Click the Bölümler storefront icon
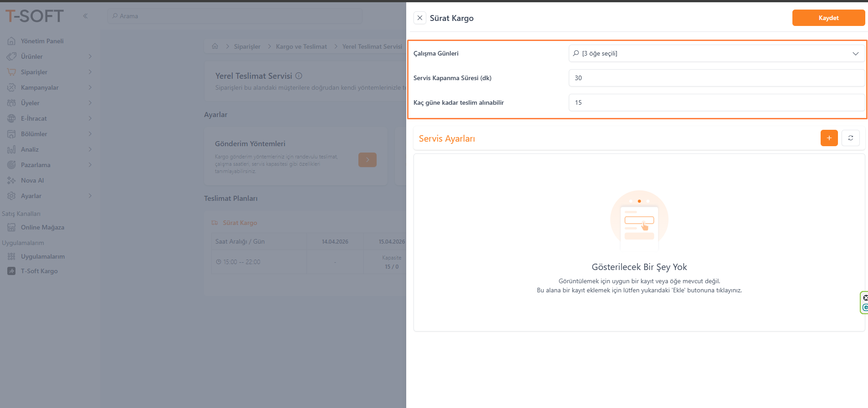 point(11,134)
